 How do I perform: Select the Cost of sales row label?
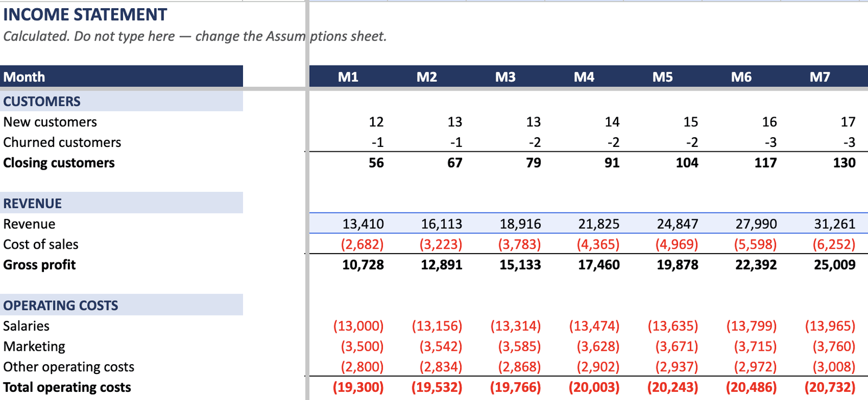point(41,244)
